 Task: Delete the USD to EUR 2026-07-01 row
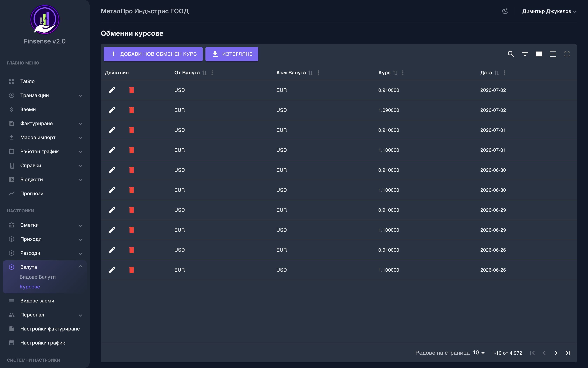131,130
